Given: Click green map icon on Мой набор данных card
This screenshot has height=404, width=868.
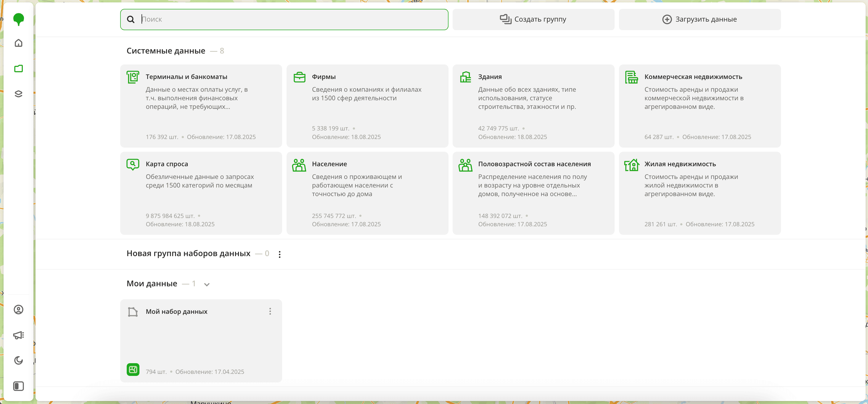Looking at the screenshot, I should (133, 370).
